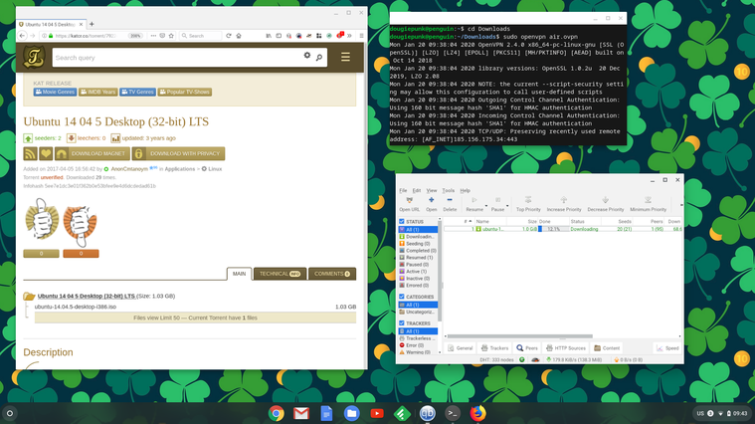Click the Minimum Priority toolbar icon

click(648, 200)
